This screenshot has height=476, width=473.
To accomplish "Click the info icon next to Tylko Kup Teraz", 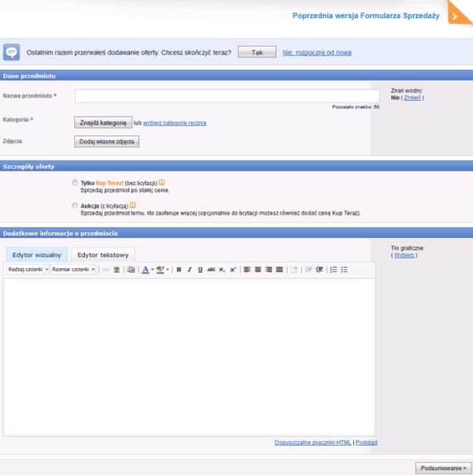I will (x=161, y=183).
